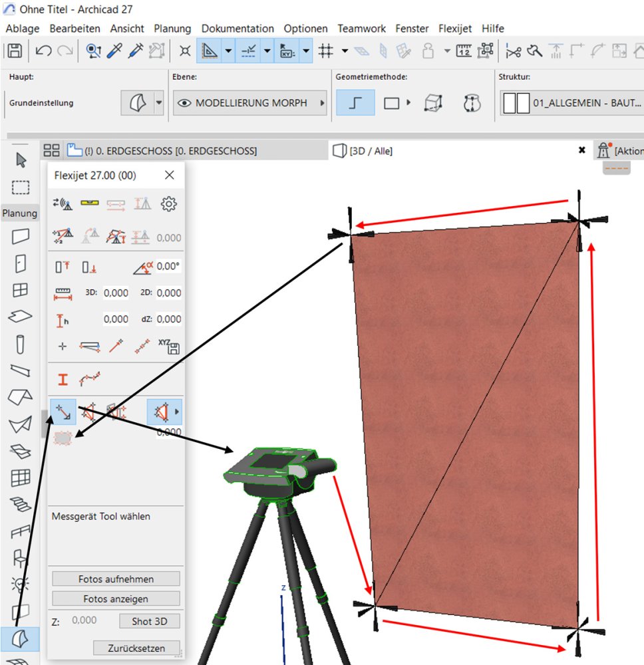This screenshot has width=644, height=665.
Task: Select the Door tool
Action: [21, 263]
